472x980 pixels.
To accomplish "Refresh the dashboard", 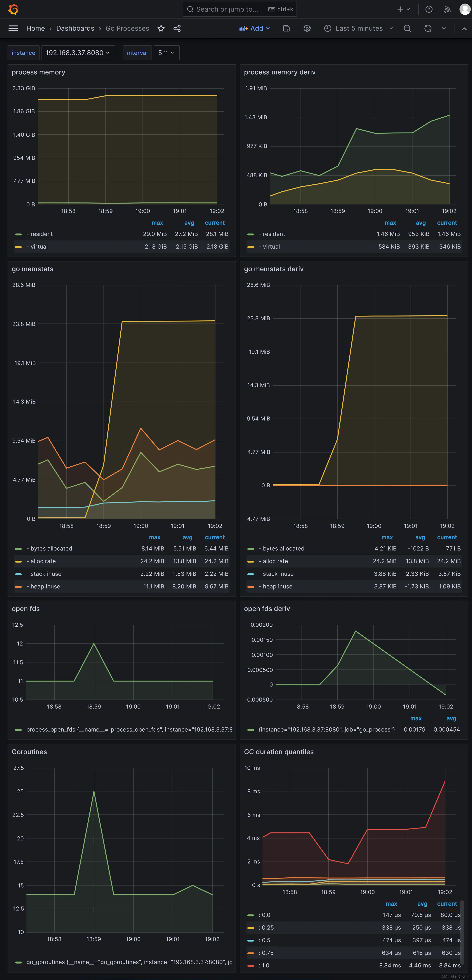I will [428, 28].
